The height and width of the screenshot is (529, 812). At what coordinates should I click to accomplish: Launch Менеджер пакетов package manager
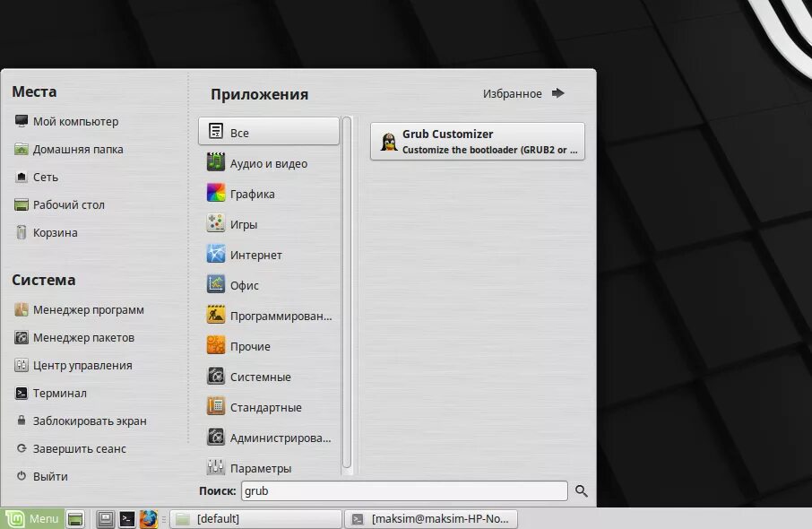tap(74, 338)
